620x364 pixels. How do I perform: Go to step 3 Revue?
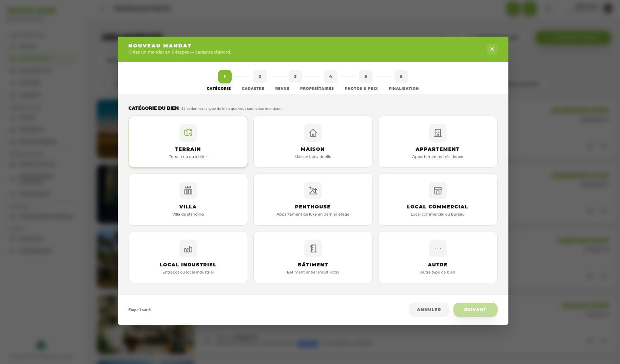295,77
